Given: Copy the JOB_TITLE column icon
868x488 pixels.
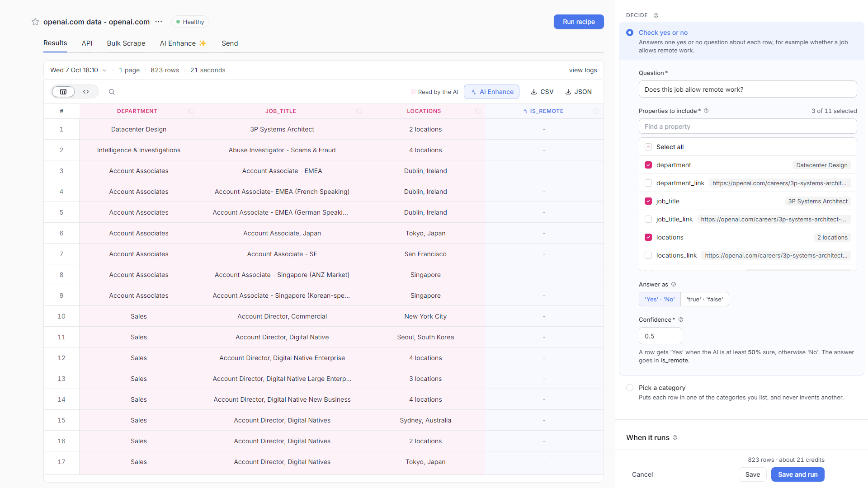Looking at the screenshot, I should (359, 111).
